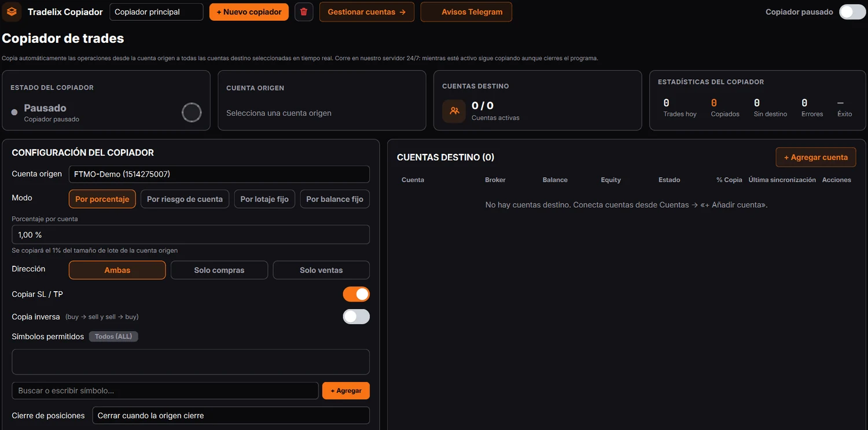
Task: Toggle the Copiador pausado switch
Action: coord(852,12)
